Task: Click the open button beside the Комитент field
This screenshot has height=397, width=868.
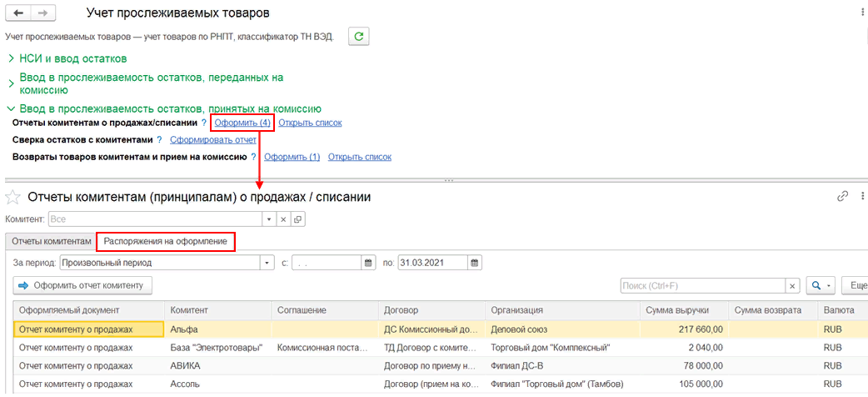Action: (x=298, y=219)
